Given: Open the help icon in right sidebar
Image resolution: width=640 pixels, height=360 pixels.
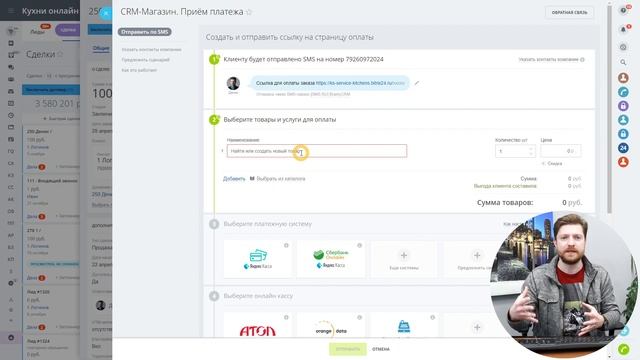Looking at the screenshot, I should pyautogui.click(x=623, y=10).
